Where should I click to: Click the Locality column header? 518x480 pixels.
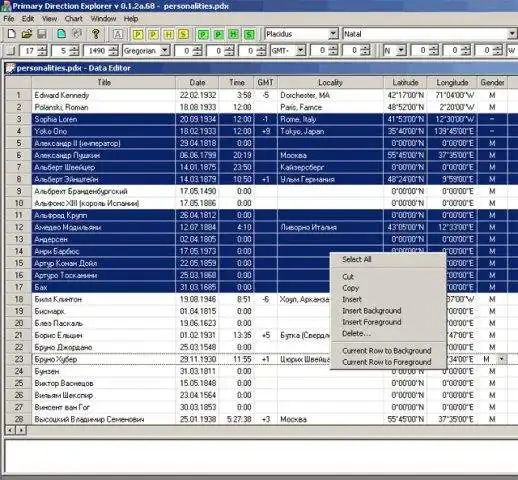pos(330,82)
